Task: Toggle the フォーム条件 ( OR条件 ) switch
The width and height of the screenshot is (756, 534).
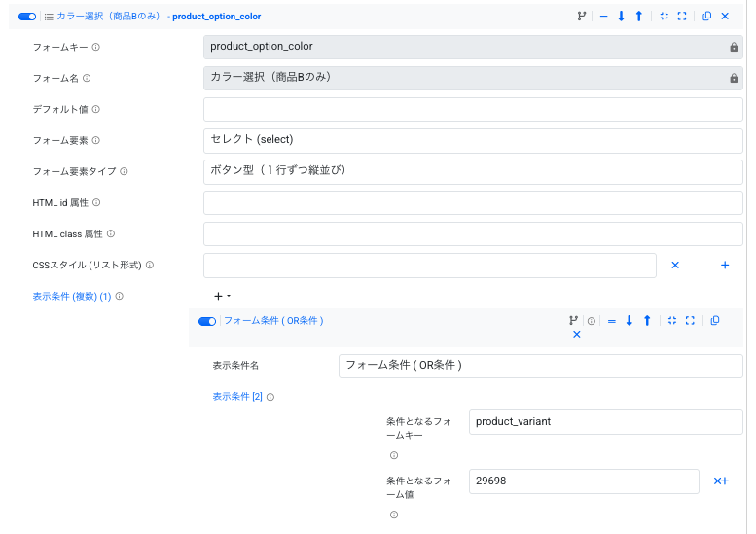Action: coord(207,321)
